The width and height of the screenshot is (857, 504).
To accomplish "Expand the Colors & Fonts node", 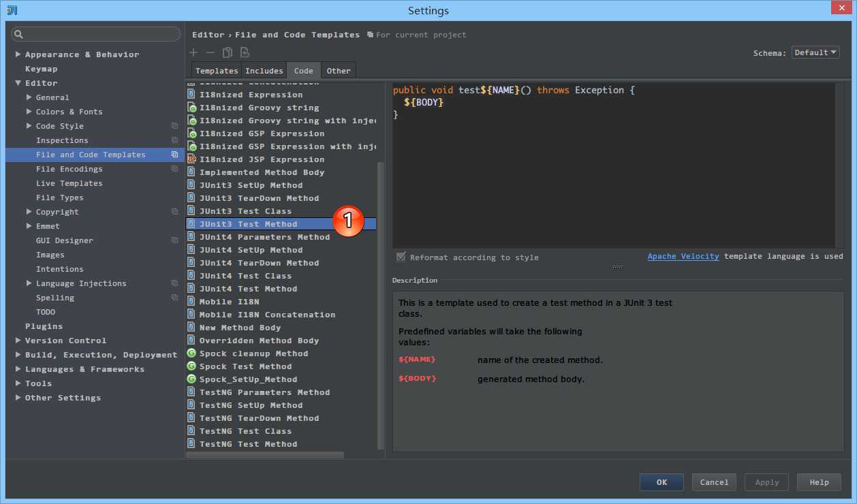I will (x=29, y=112).
